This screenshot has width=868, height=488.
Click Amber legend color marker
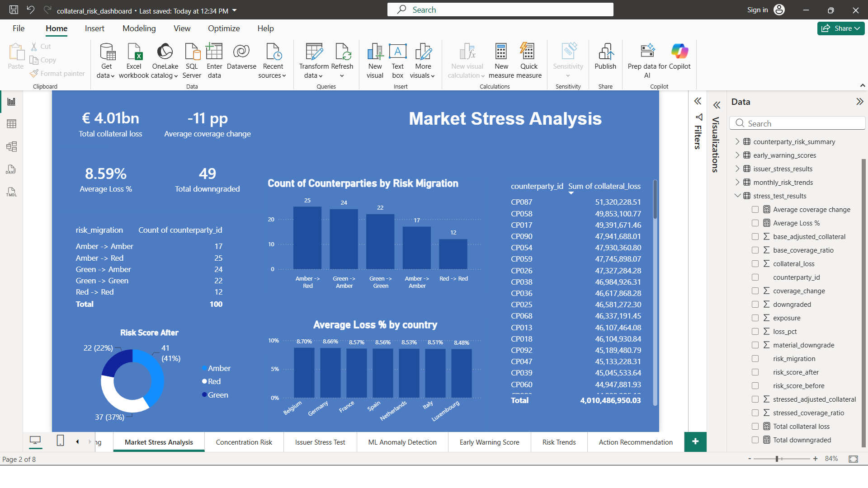pyautogui.click(x=204, y=368)
